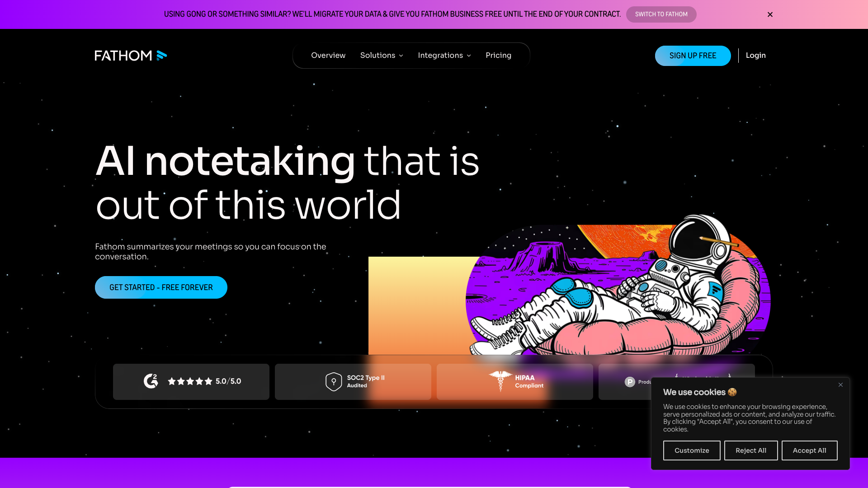This screenshot has height=488, width=868.
Task: Close the cookie popup with X icon
Action: 840,385
